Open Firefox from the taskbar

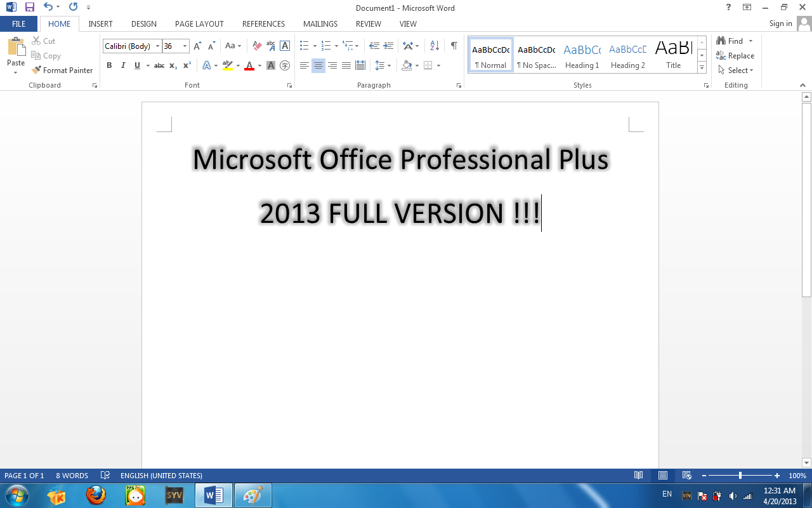pyautogui.click(x=96, y=495)
